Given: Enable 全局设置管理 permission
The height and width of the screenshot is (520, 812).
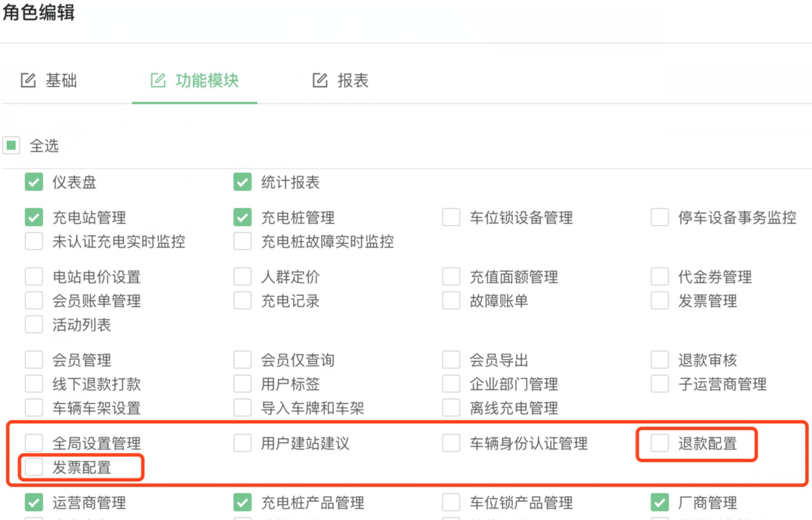Looking at the screenshot, I should (34, 443).
